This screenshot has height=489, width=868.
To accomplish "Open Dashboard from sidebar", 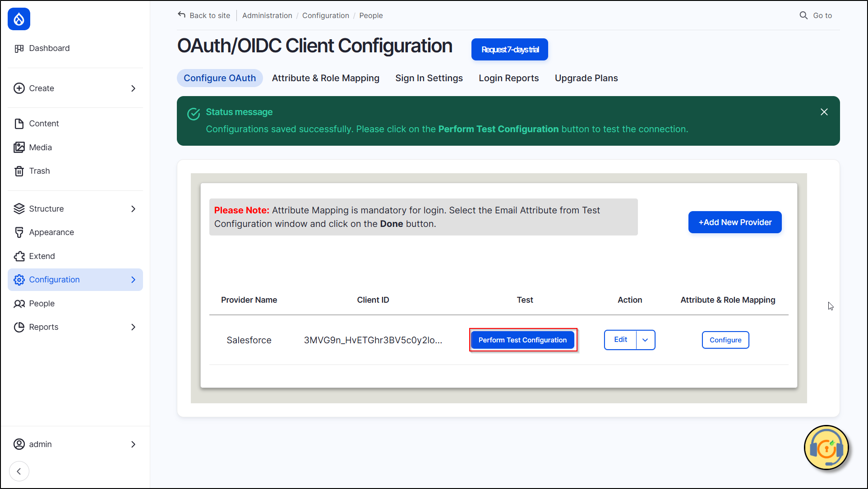I will coord(49,48).
